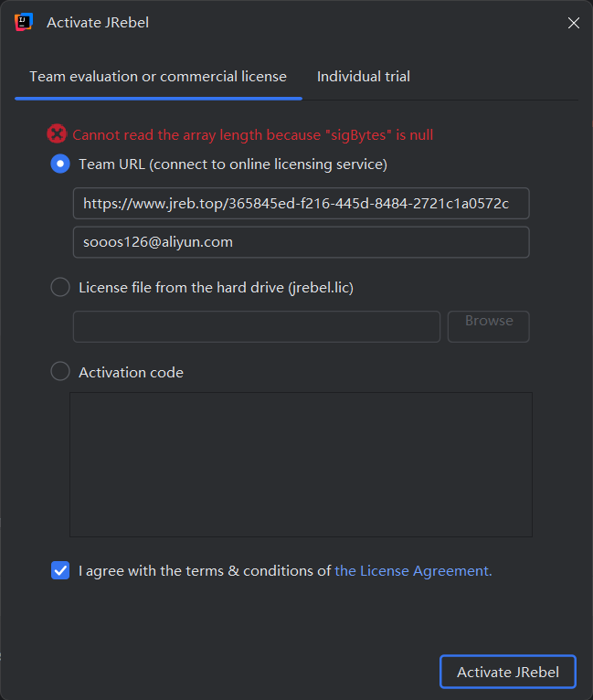Click the Activation code label text

[x=132, y=372]
